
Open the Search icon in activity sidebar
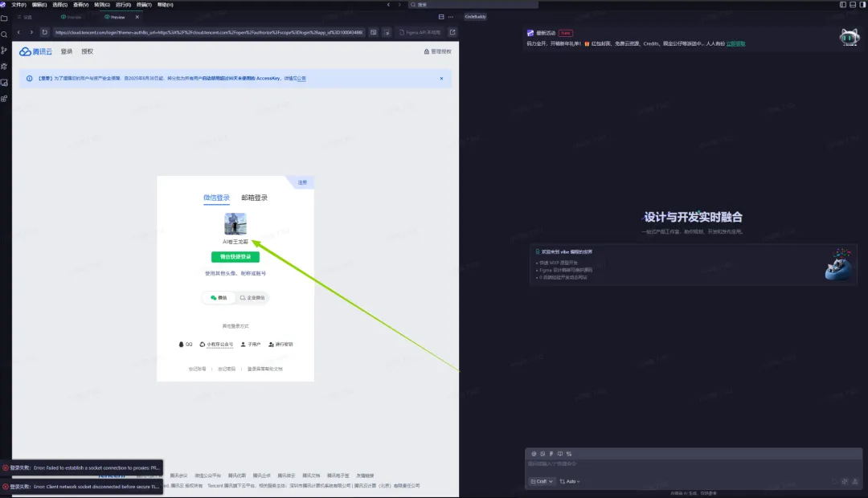[x=5, y=35]
